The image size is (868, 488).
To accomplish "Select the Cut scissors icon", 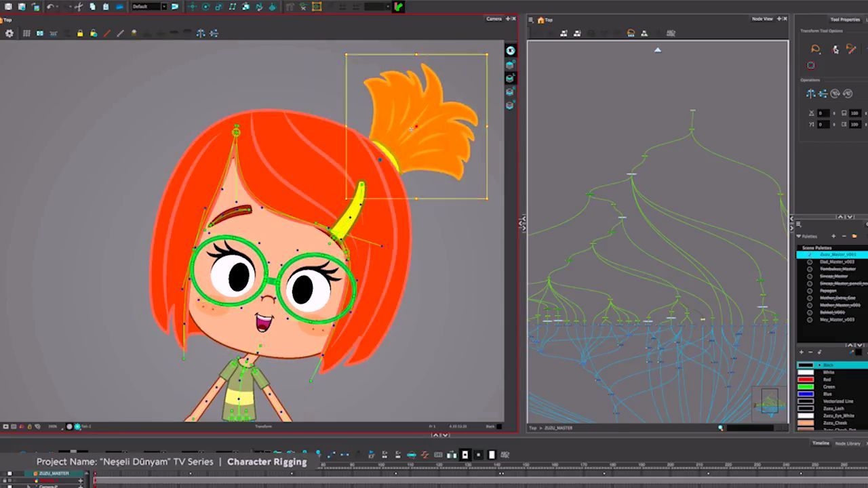I will tap(79, 7).
